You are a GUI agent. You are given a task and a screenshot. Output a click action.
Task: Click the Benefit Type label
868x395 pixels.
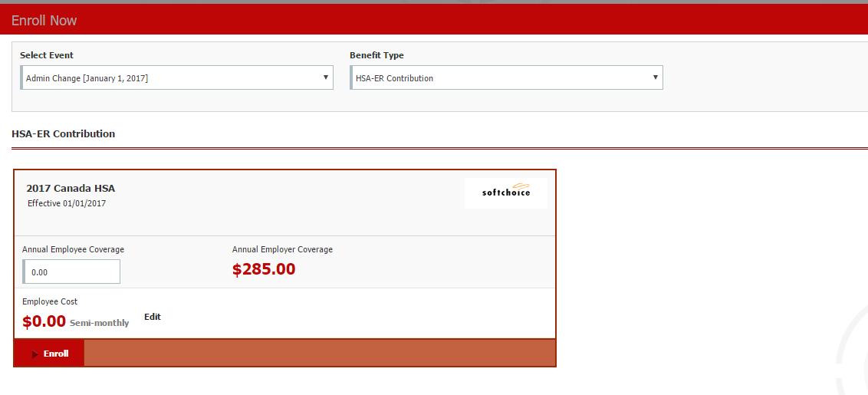[x=376, y=56]
